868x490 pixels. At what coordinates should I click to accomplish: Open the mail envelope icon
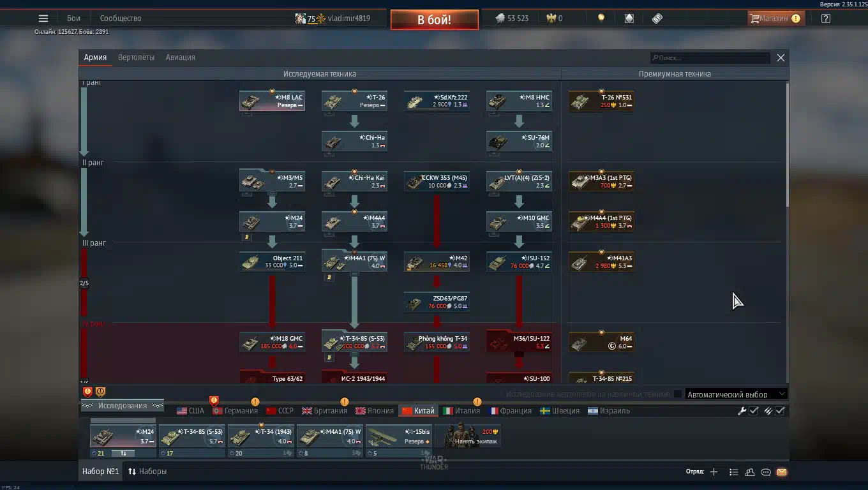(782, 472)
